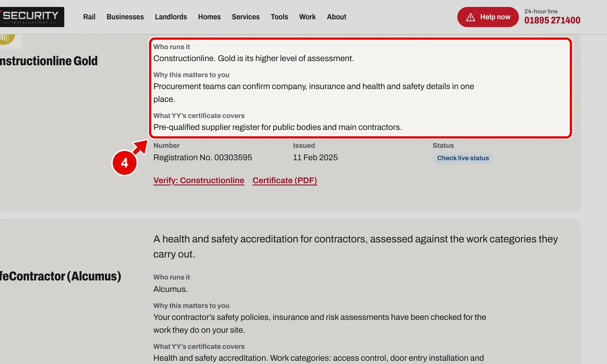This screenshot has height=364, width=607.
Task: Click the text 'Alcumus.' under Who runs it
Action: (x=170, y=289)
